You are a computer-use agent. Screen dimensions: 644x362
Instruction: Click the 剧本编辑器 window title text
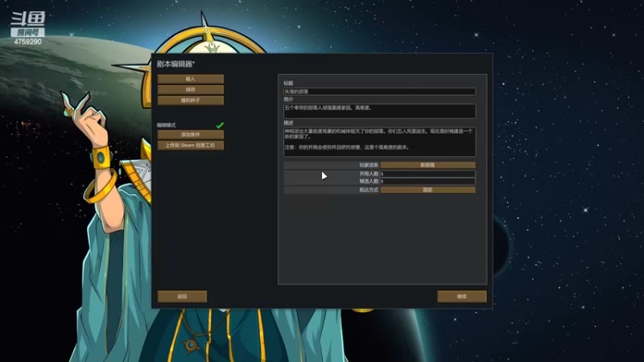point(175,64)
